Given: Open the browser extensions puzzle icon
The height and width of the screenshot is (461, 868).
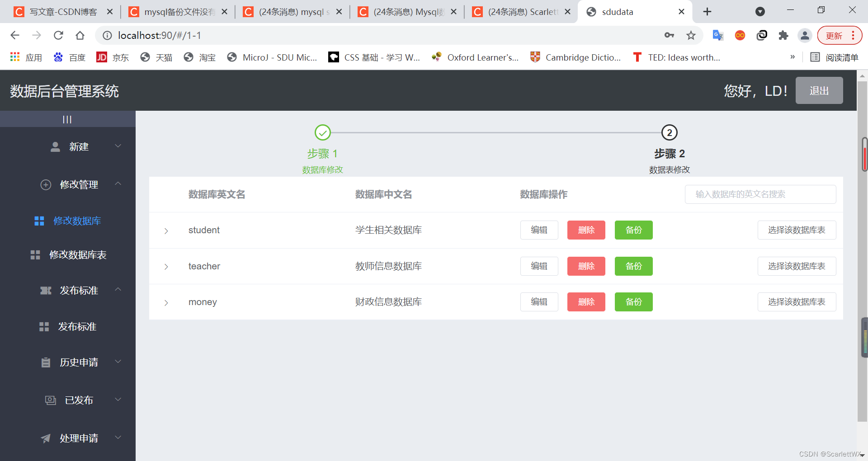Looking at the screenshot, I should [783, 35].
